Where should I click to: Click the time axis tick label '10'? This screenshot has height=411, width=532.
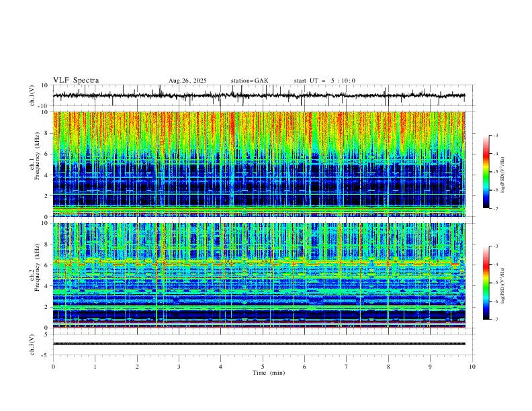tap(472, 367)
